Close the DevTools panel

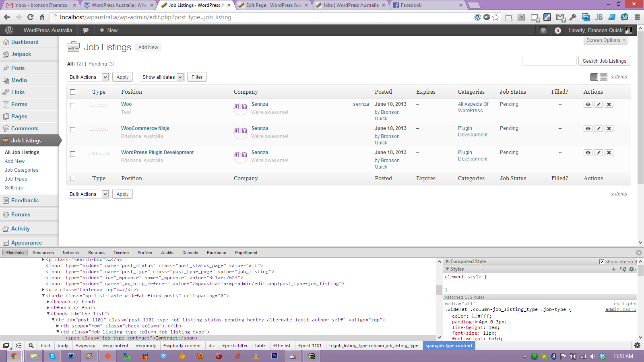[x=639, y=253]
